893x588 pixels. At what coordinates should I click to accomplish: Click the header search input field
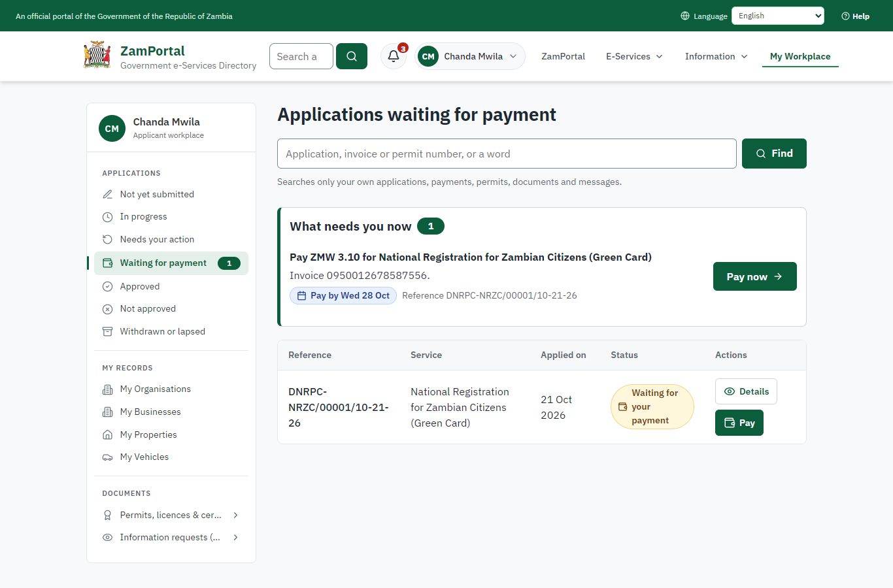[x=301, y=56]
